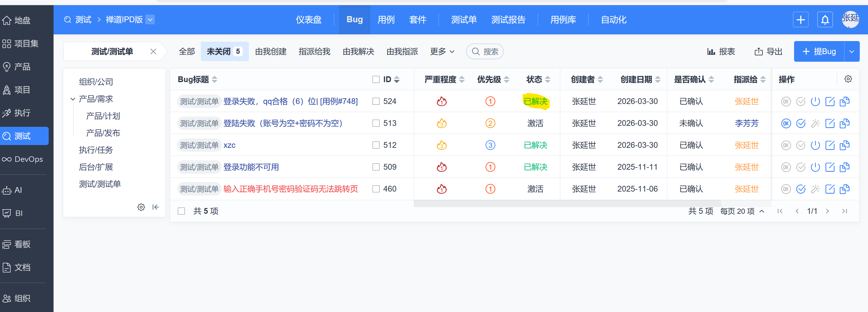切换到用例标签页
Viewport: 868px width, 312px height.
coord(386,19)
